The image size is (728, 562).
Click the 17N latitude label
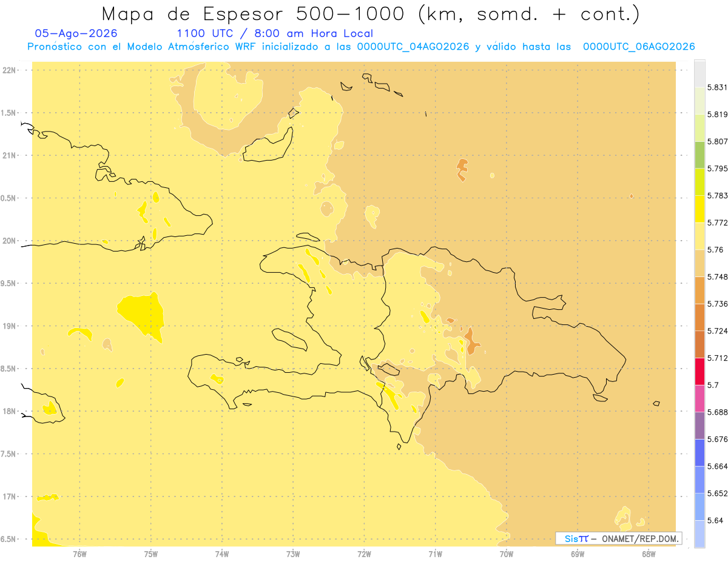[x=9, y=497]
